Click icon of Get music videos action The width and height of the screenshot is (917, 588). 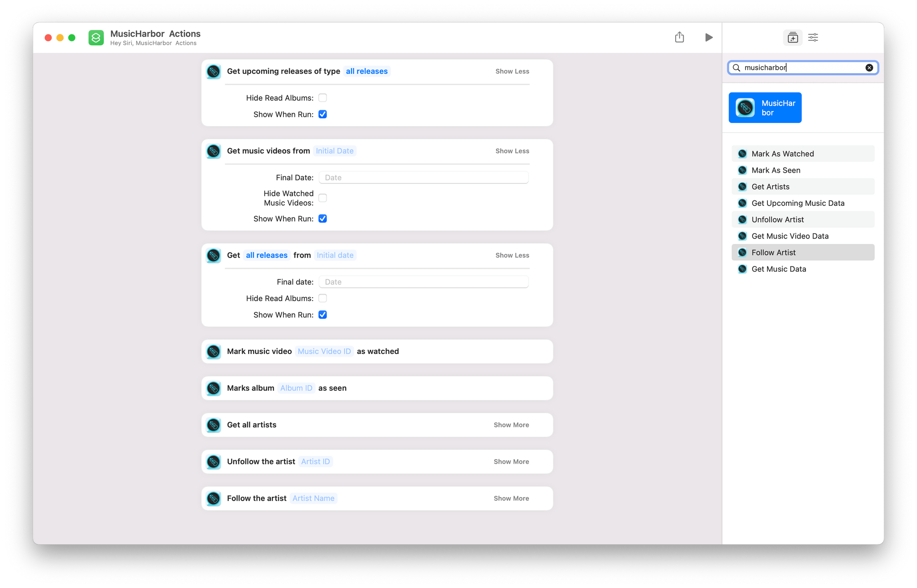pos(214,151)
